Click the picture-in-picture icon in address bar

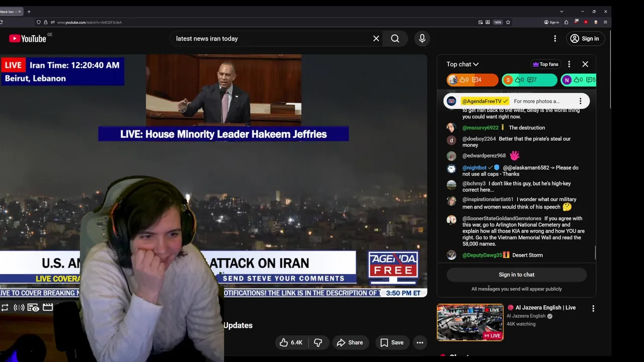pos(480,22)
